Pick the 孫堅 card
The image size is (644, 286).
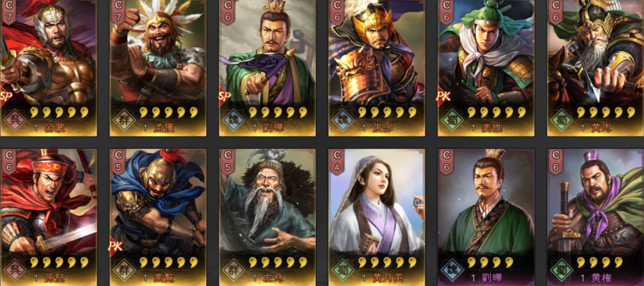point(48,217)
